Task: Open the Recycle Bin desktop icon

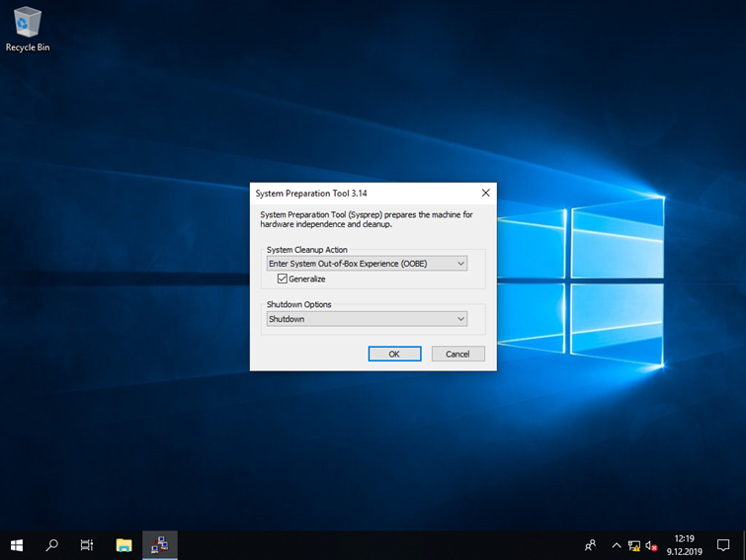Action: (27, 29)
